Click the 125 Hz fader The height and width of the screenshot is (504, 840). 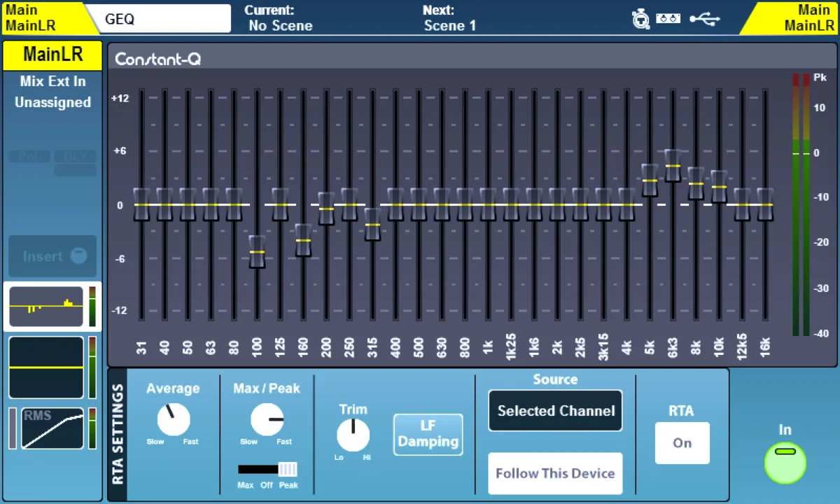pos(280,204)
